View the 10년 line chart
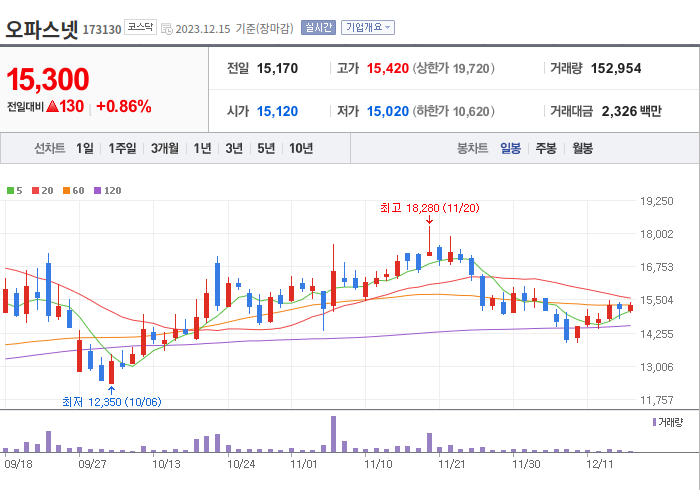The width and height of the screenshot is (700, 490). pyautogui.click(x=301, y=148)
